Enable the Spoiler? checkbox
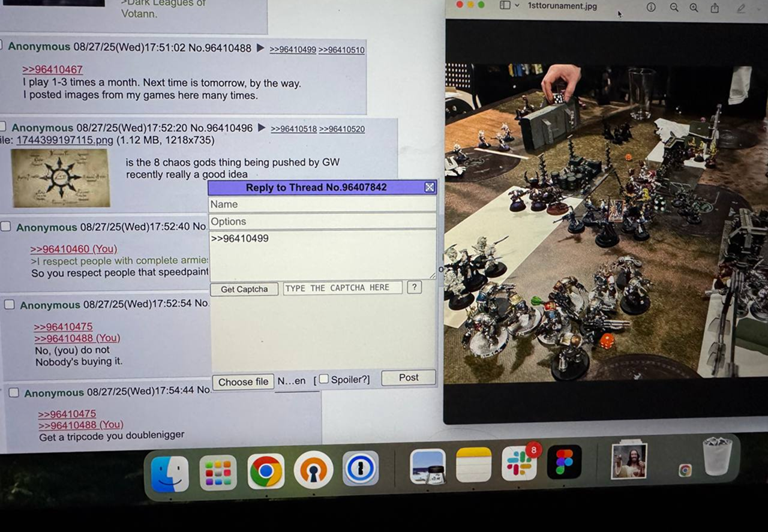768x532 pixels. coord(323,379)
